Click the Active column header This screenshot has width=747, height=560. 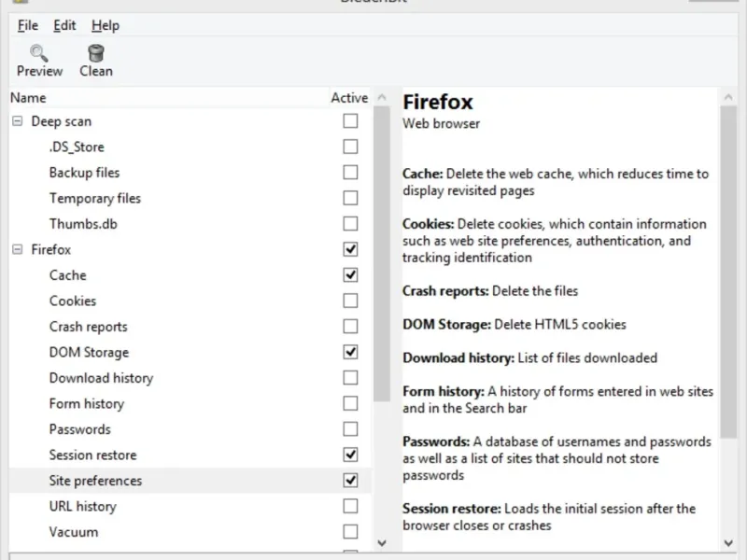click(349, 98)
